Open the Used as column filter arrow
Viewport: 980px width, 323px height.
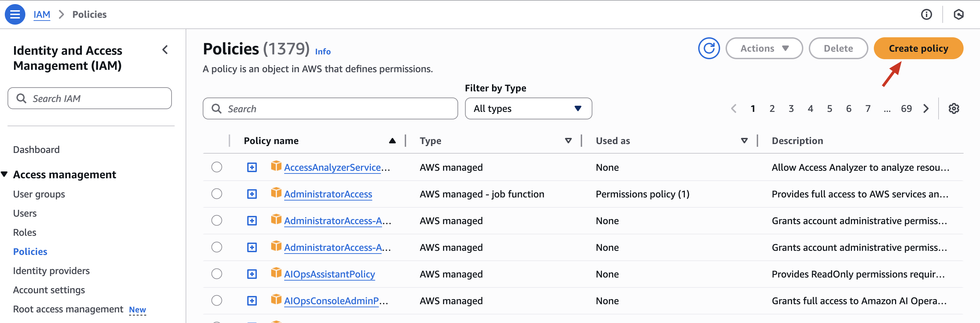pos(744,141)
